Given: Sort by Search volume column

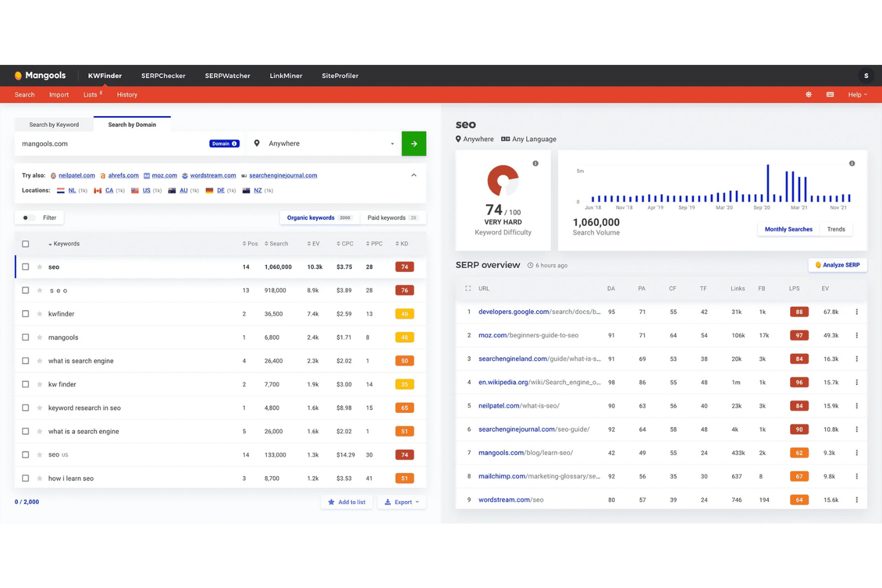Looking at the screenshot, I should 277,244.
